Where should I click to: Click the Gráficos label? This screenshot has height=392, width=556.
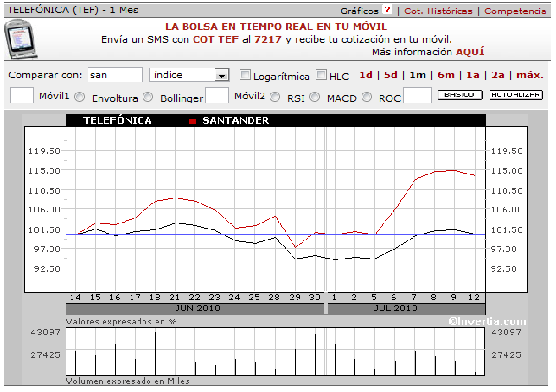click(359, 11)
